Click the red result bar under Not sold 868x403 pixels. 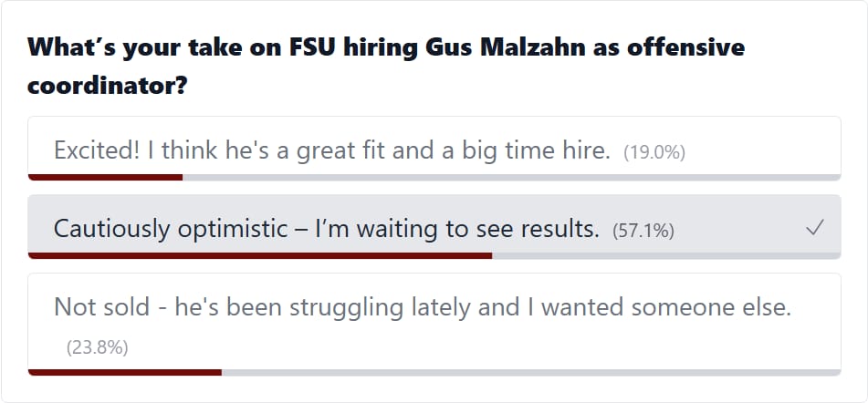124,372
